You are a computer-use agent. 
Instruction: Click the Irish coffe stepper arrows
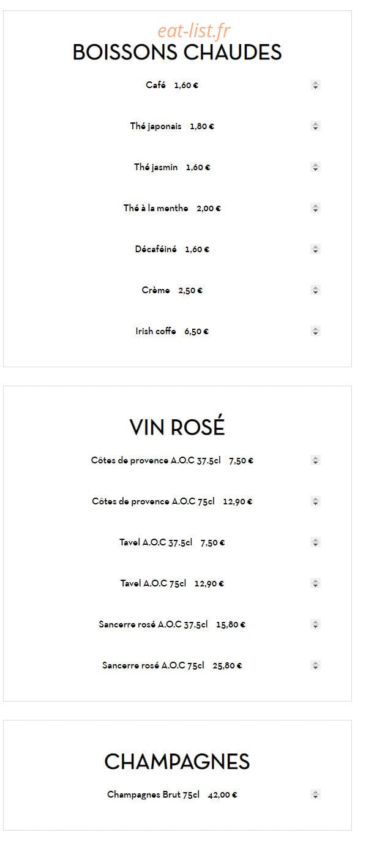point(315,331)
